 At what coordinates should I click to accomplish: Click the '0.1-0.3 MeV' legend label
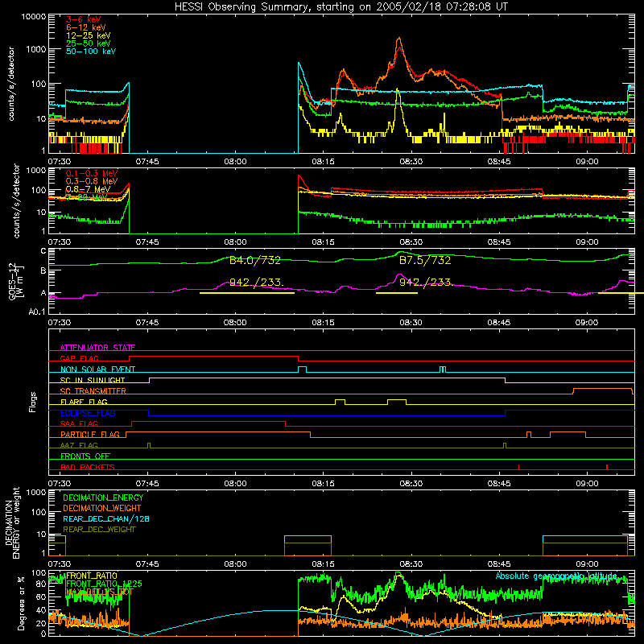pos(92,173)
